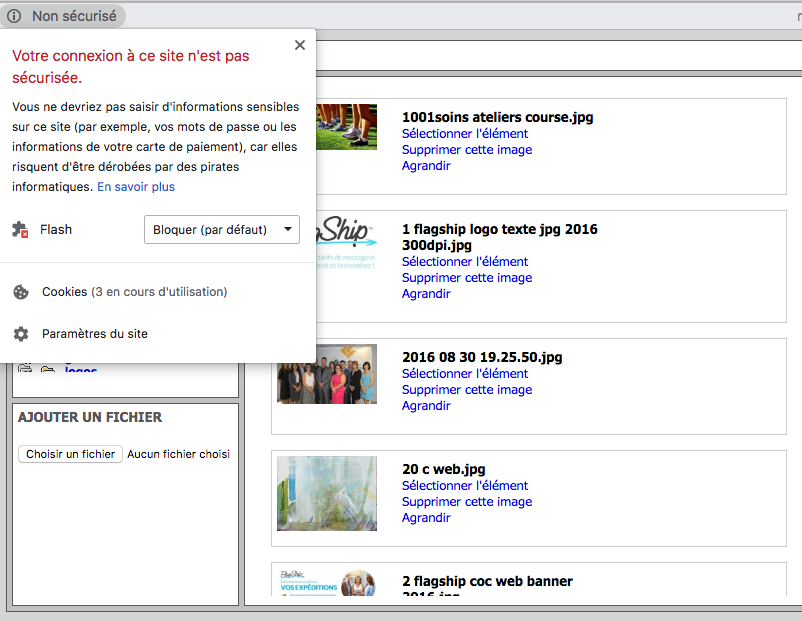Click the security warning heading text
The height and width of the screenshot is (621, 802).
(x=130, y=66)
